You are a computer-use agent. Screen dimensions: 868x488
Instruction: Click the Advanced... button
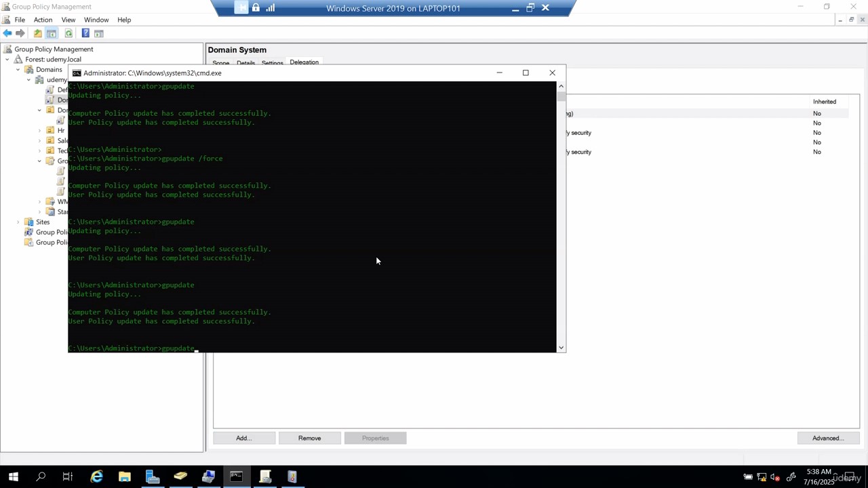[828, 438]
